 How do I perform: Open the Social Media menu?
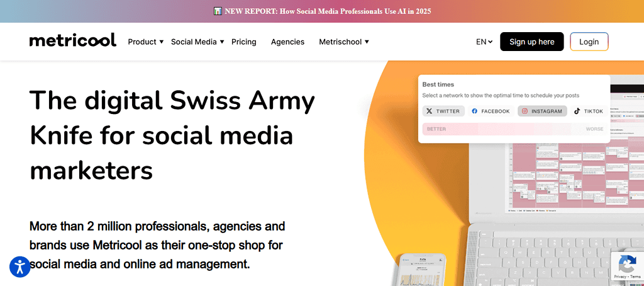pyautogui.click(x=194, y=42)
